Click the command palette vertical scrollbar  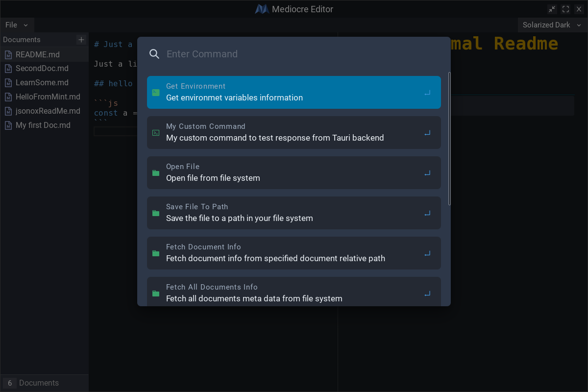coord(449,139)
